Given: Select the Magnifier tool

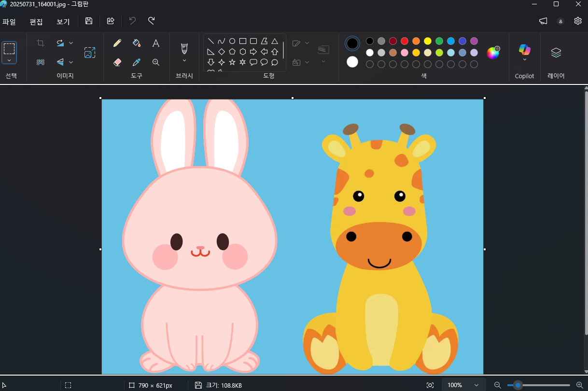Looking at the screenshot, I should [x=156, y=62].
